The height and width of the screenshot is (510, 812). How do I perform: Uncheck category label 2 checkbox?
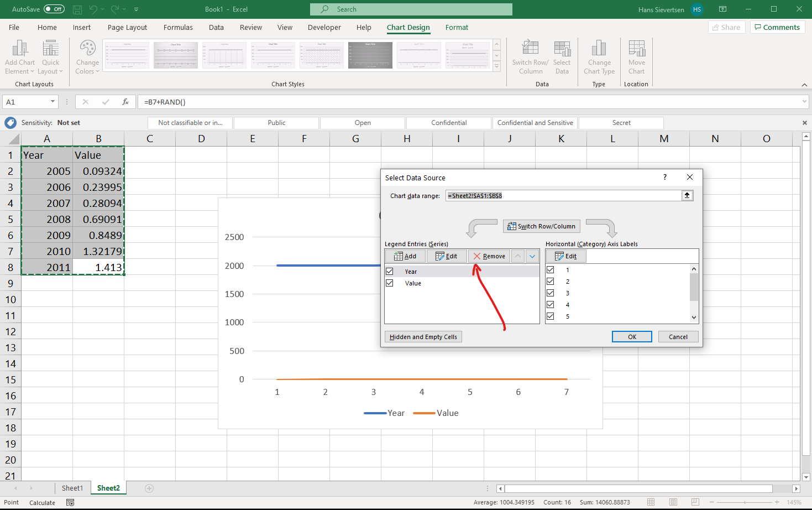(x=551, y=282)
